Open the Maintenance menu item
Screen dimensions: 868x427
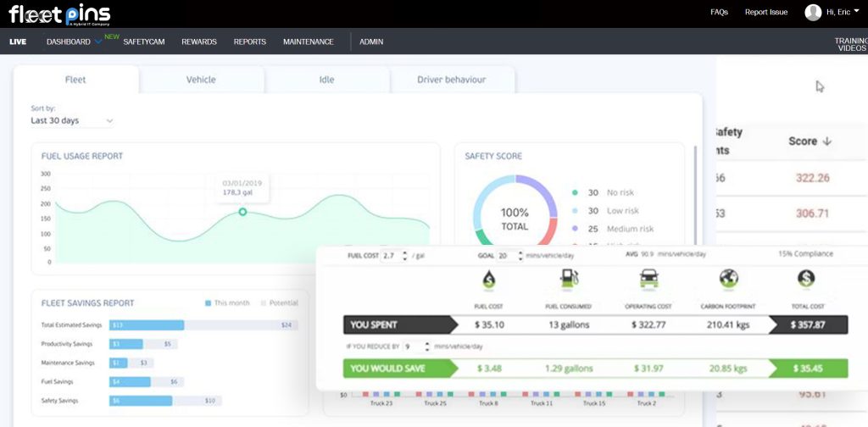tap(309, 42)
